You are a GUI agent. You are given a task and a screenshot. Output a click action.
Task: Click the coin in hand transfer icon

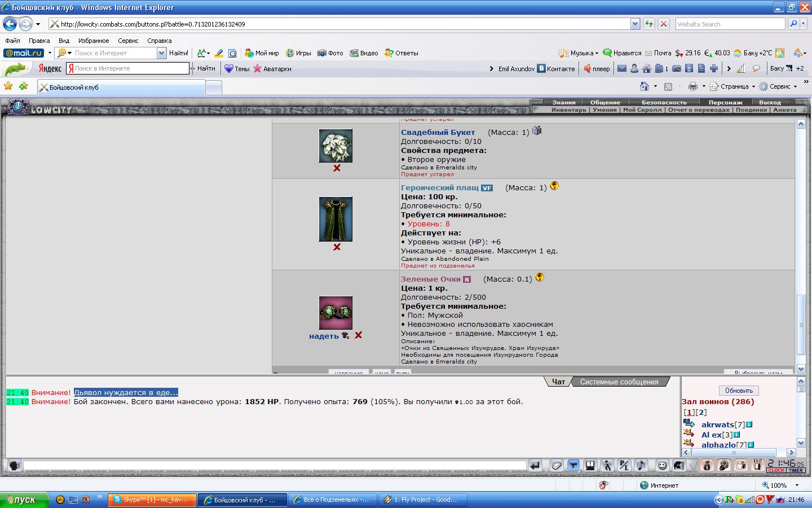(x=724, y=466)
